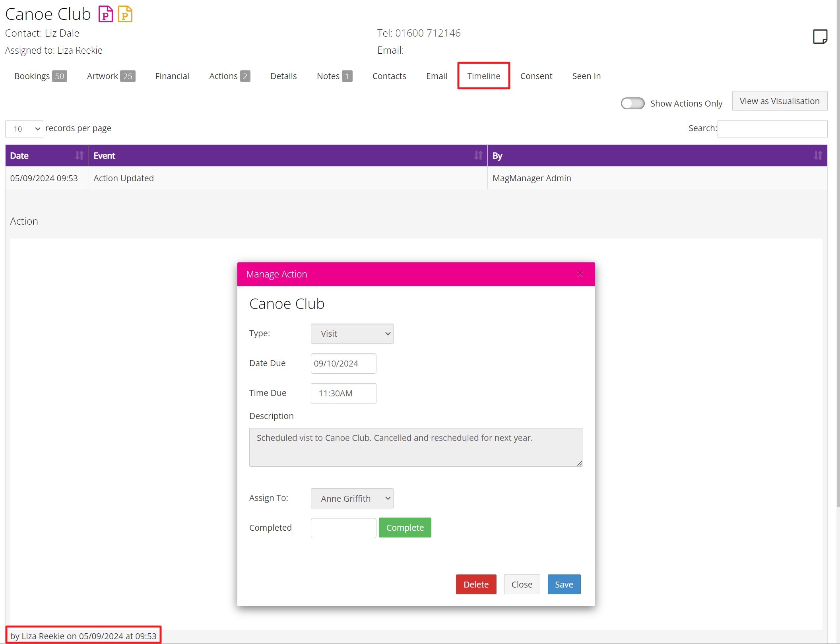Open the Assign To dropdown showing Anne Griffith
840x644 pixels.
351,498
